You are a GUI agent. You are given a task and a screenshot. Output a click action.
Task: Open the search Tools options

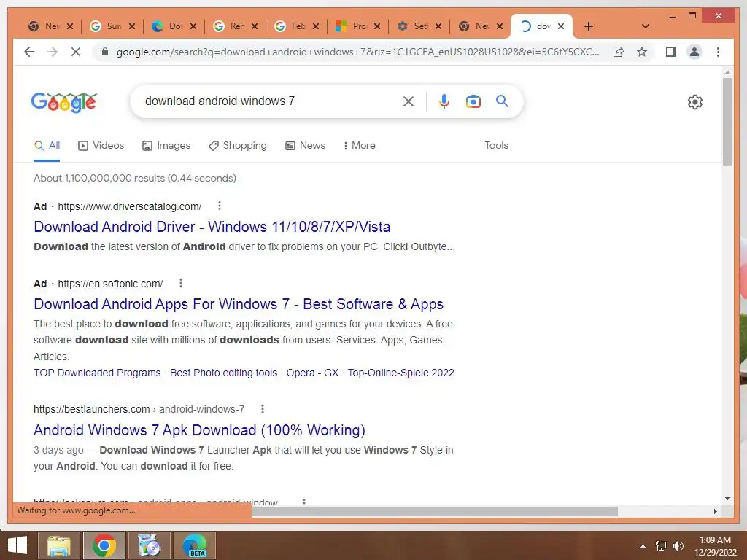click(x=496, y=146)
